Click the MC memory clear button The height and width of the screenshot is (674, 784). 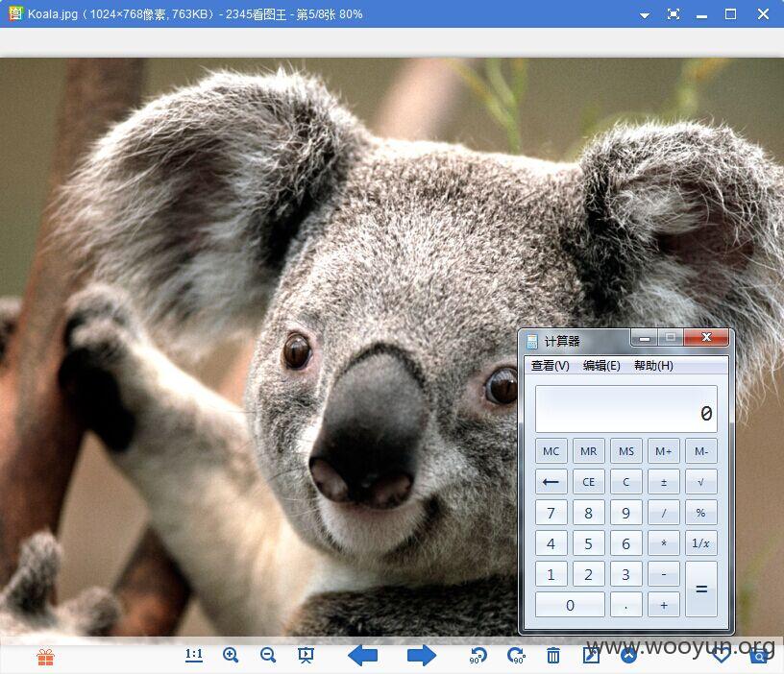(x=551, y=451)
